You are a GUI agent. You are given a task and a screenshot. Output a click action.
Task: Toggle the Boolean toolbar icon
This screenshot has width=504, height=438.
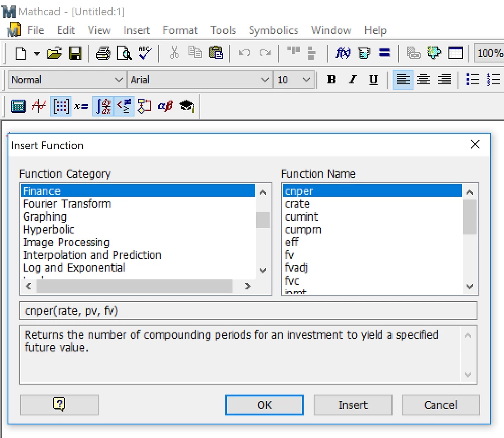(x=124, y=106)
